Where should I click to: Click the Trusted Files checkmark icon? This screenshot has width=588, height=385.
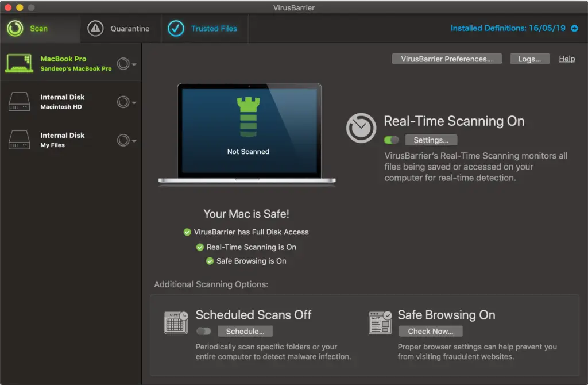click(176, 29)
